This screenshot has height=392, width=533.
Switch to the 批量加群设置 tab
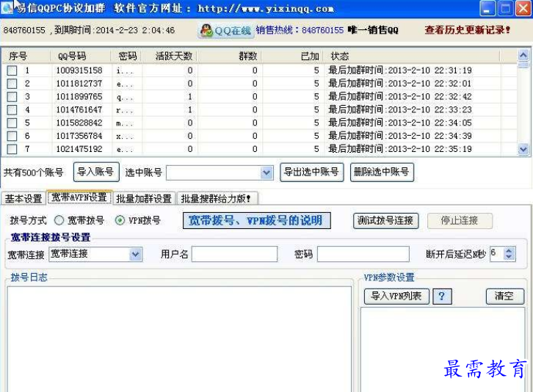pyautogui.click(x=144, y=198)
